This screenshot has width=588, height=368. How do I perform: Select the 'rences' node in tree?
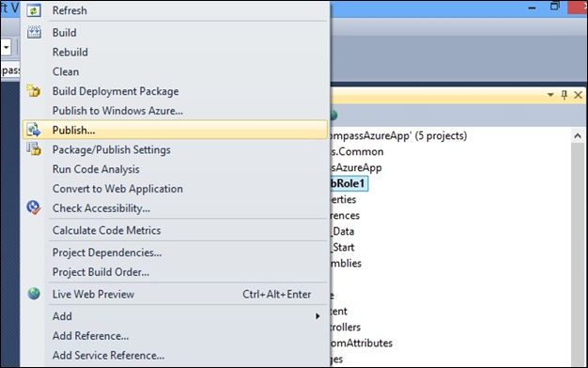(x=345, y=216)
